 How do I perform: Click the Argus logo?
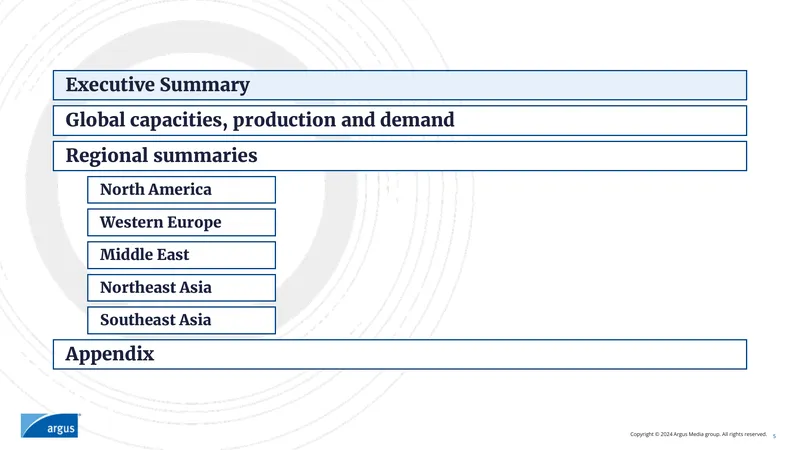(x=50, y=426)
